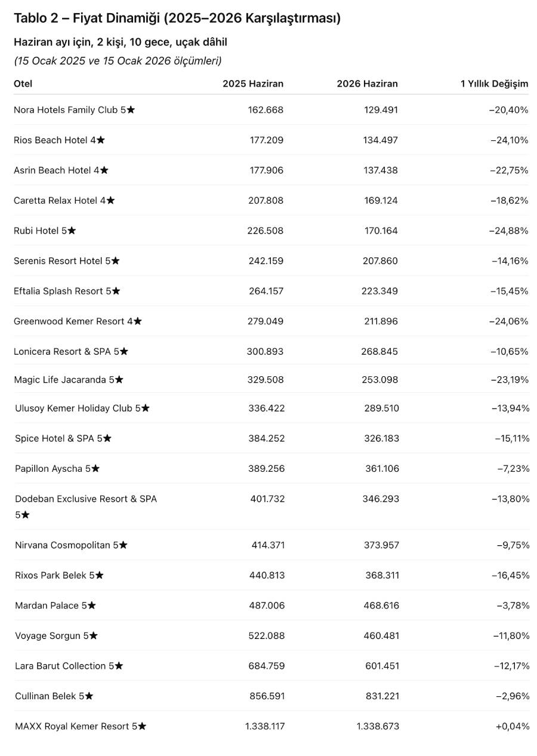Click the −24,88% change for Rubi Hotel
537x756 pixels.
pyautogui.click(x=509, y=231)
